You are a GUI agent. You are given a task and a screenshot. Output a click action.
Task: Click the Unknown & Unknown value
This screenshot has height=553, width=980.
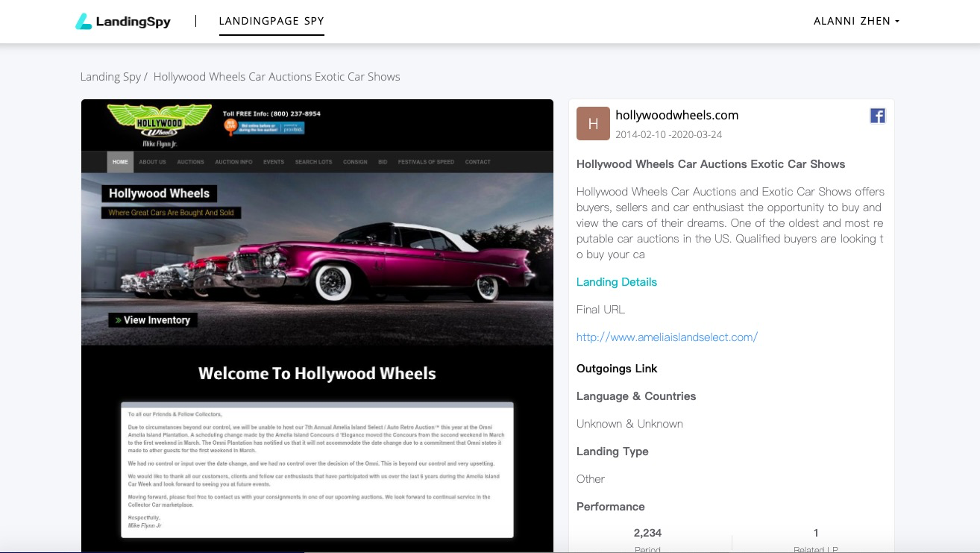pyautogui.click(x=629, y=424)
